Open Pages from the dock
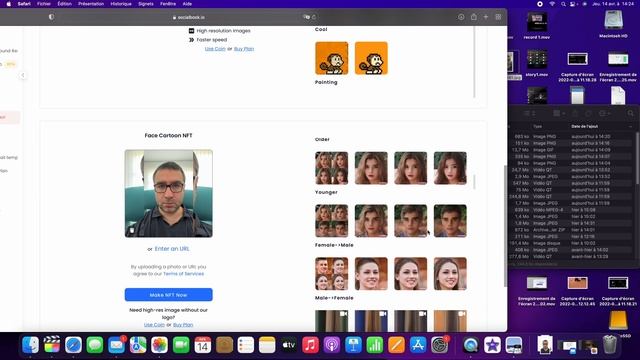The height and width of the screenshot is (360, 640). (x=396, y=345)
